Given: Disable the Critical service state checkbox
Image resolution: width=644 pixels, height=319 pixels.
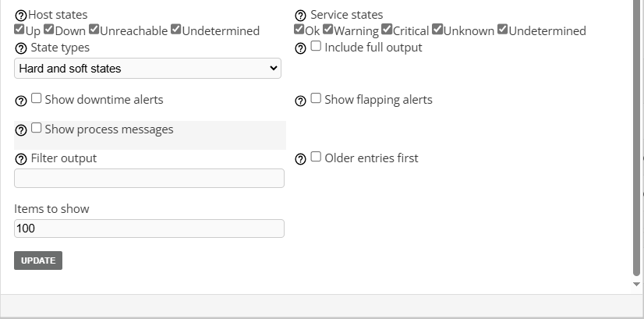Looking at the screenshot, I should [387, 30].
